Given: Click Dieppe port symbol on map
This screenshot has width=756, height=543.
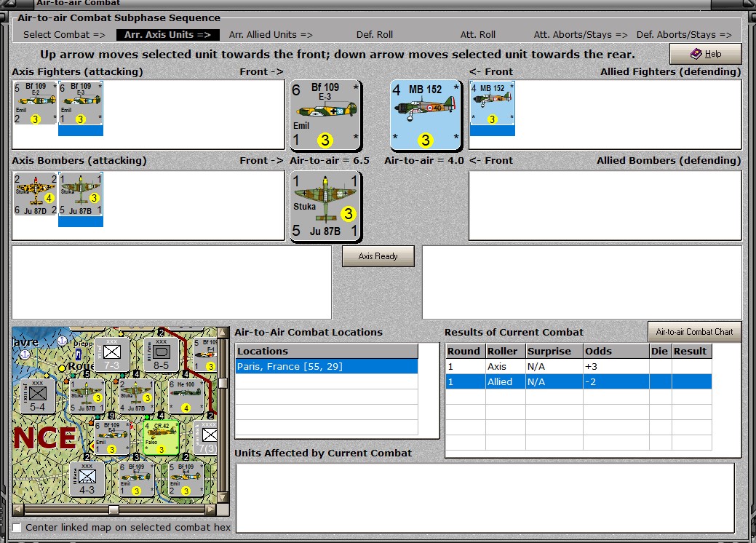Looking at the screenshot, I should [x=78, y=355].
